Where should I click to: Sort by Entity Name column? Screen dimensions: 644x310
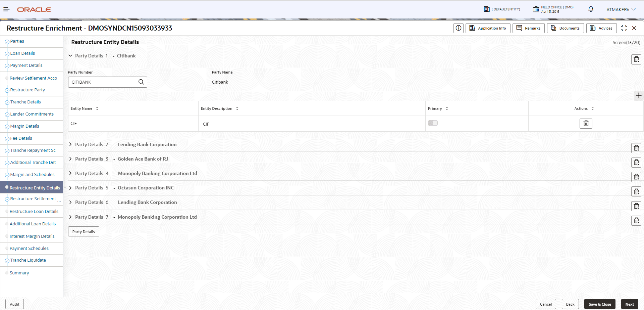pyautogui.click(x=97, y=108)
